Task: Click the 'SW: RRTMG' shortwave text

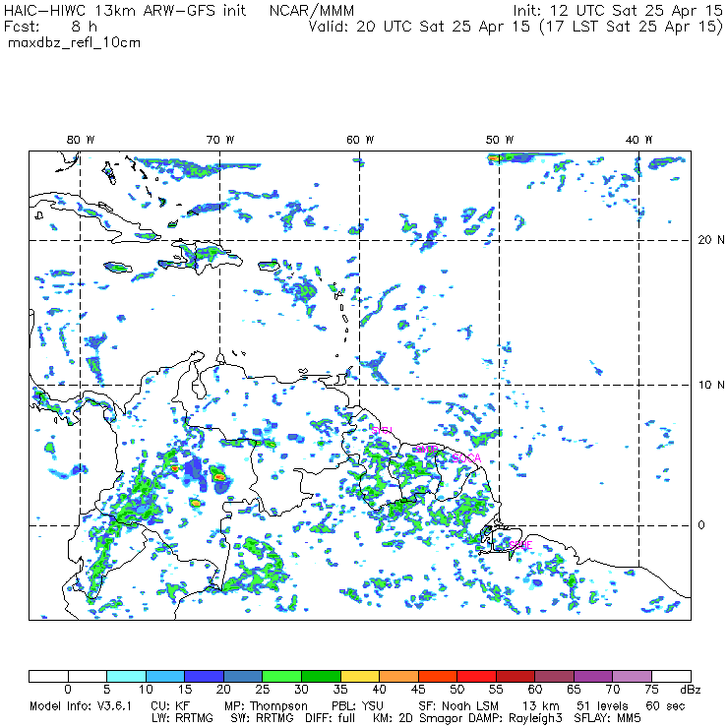Action: pos(263,718)
